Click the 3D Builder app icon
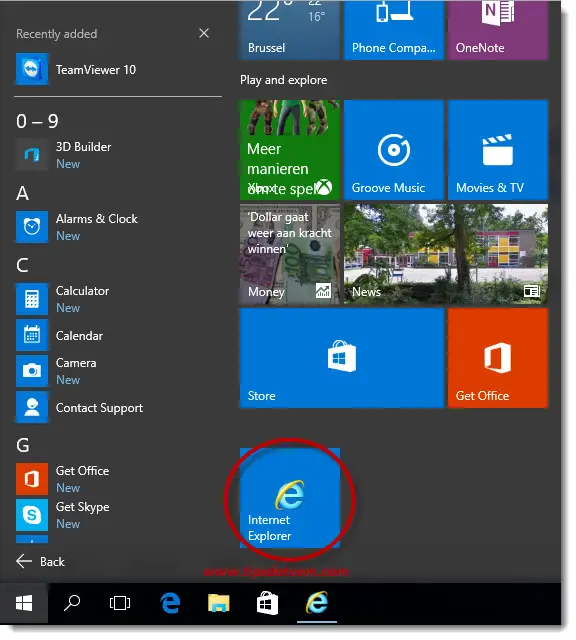This screenshot has width=576, height=640. click(x=32, y=155)
